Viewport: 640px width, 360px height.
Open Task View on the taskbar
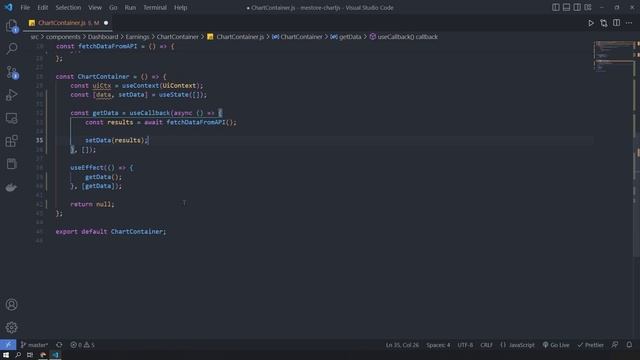(x=30, y=355)
